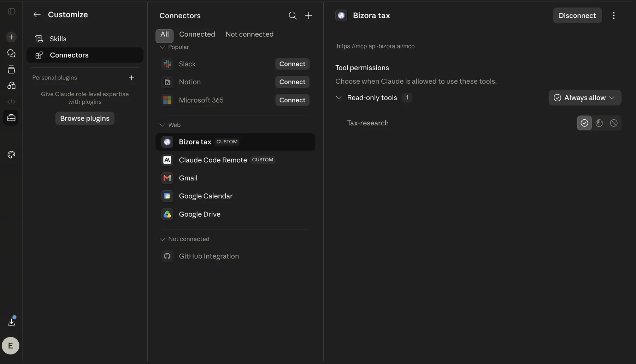
Task: Click the Microsoft 365 logo icon
Action: tap(167, 100)
